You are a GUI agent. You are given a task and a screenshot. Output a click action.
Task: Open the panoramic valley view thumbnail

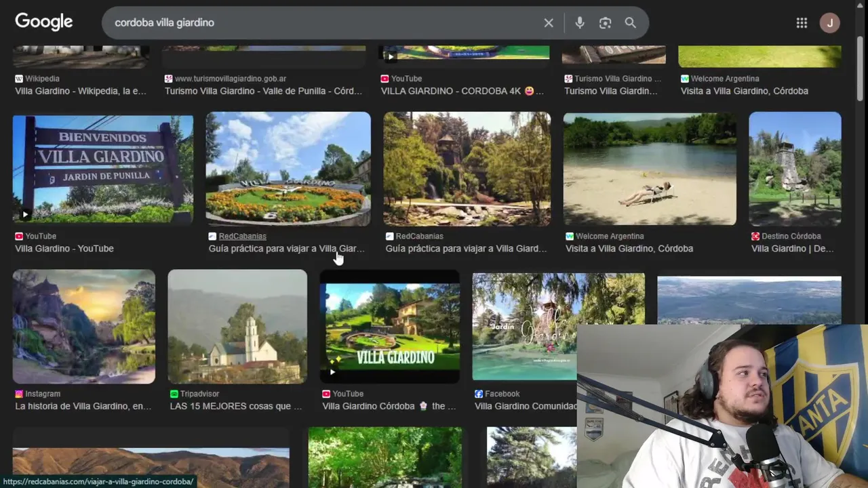pyautogui.click(x=749, y=300)
